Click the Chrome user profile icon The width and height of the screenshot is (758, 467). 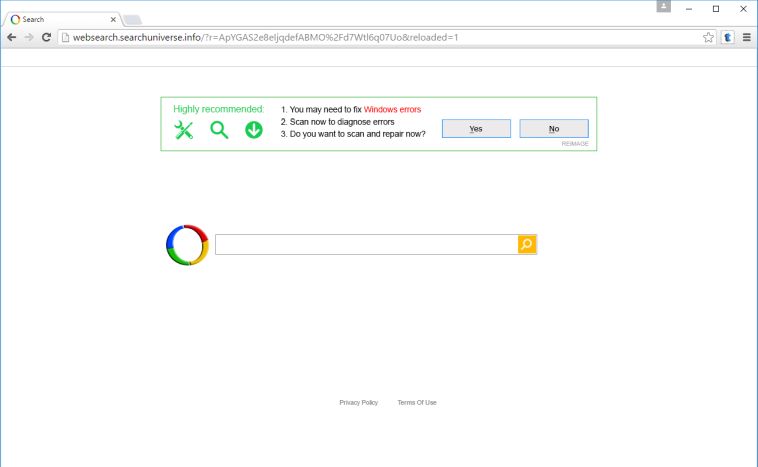(x=663, y=6)
